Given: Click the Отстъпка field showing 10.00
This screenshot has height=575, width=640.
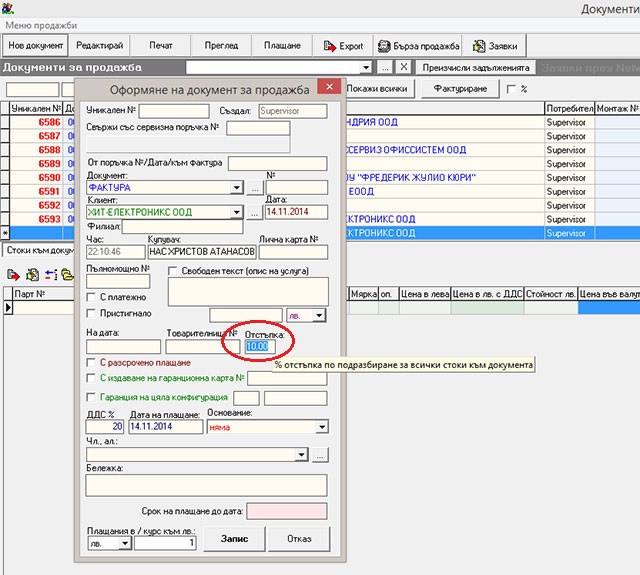Looking at the screenshot, I should 260,346.
